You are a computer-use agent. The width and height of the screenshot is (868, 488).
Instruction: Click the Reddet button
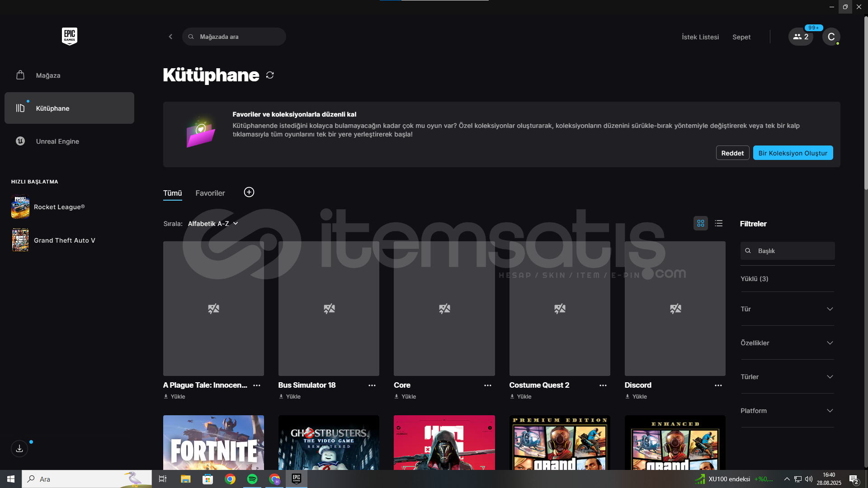point(732,153)
